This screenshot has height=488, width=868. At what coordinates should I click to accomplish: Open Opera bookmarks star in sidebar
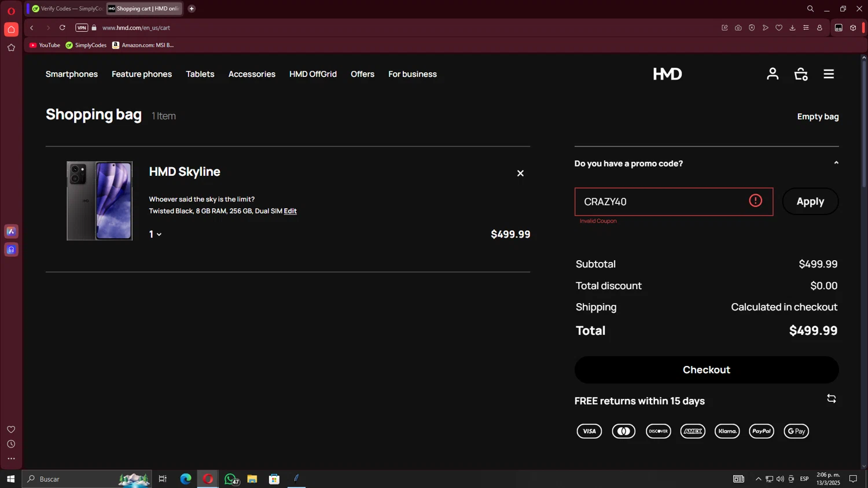(x=11, y=48)
